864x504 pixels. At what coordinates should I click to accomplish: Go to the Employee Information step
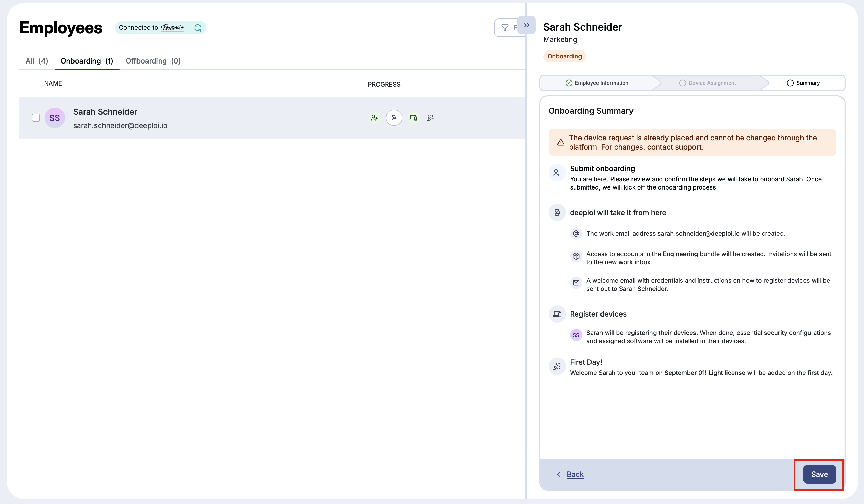point(597,83)
